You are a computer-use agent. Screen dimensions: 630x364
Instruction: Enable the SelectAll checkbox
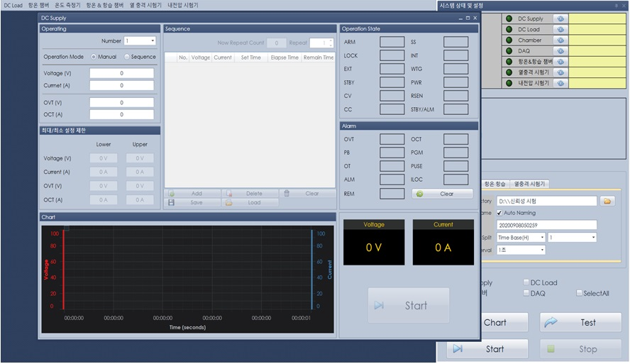[580, 293]
